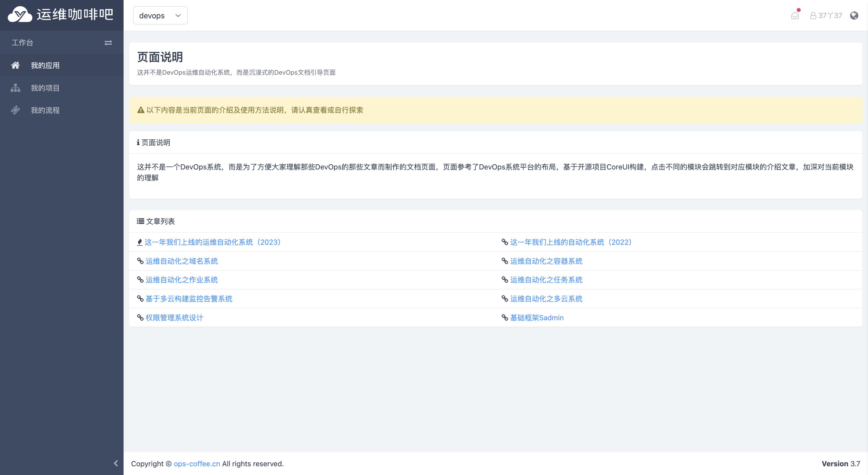Click the ticket icon for 我的流程

click(15, 110)
